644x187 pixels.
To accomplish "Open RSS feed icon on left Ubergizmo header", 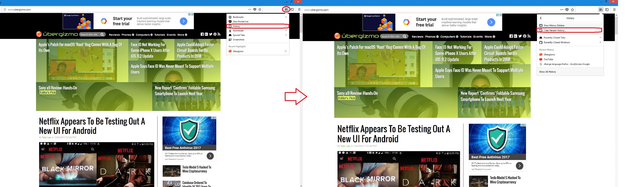I will tap(219, 34).
